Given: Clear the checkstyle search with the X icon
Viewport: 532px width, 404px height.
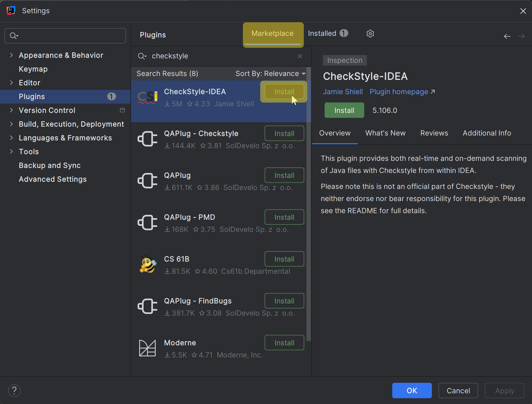Looking at the screenshot, I should [300, 56].
